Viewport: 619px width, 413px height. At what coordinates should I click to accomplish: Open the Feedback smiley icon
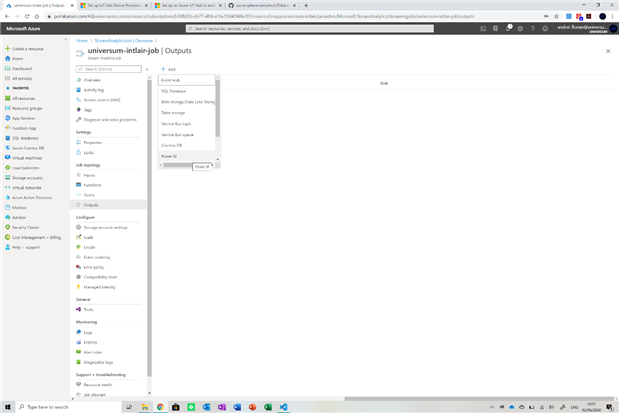545,28
